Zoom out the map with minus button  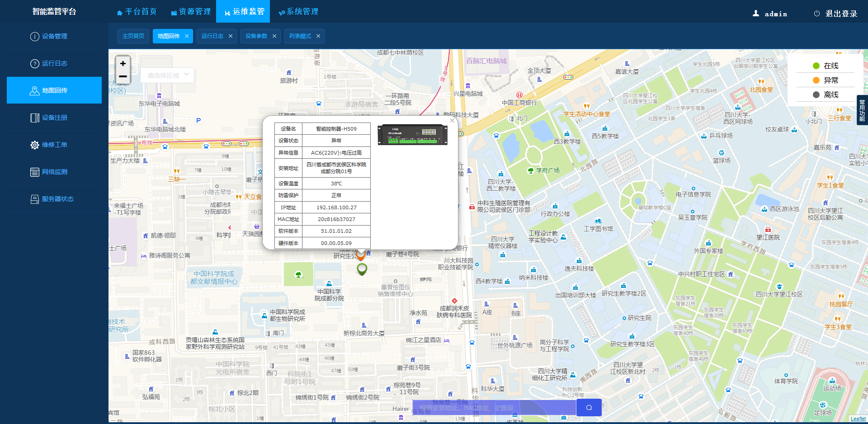coord(123,76)
